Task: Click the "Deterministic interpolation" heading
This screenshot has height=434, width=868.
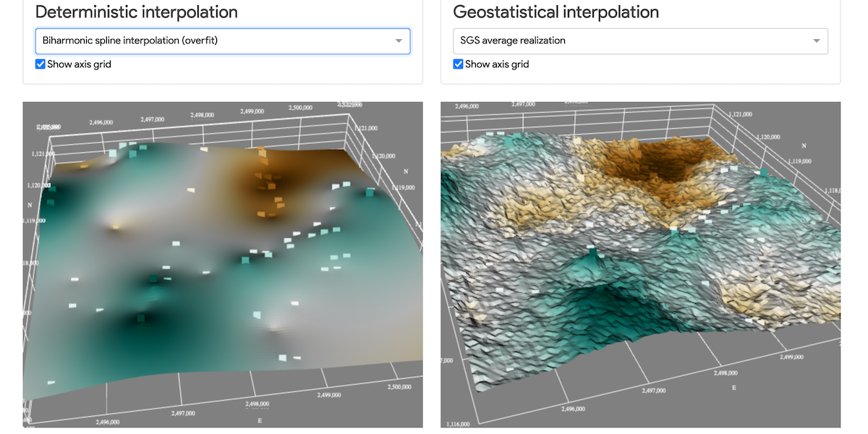Action: (137, 12)
